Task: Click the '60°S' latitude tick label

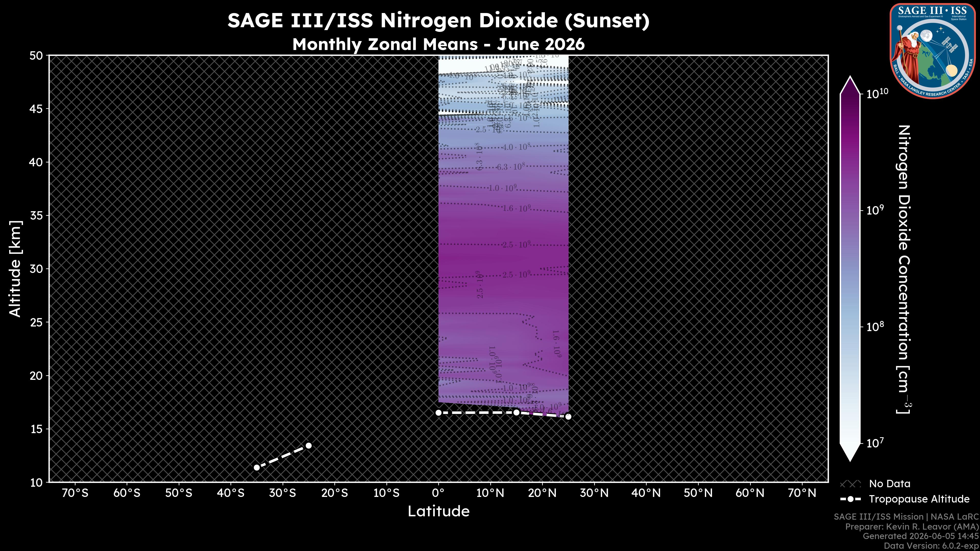Action: pos(127,493)
